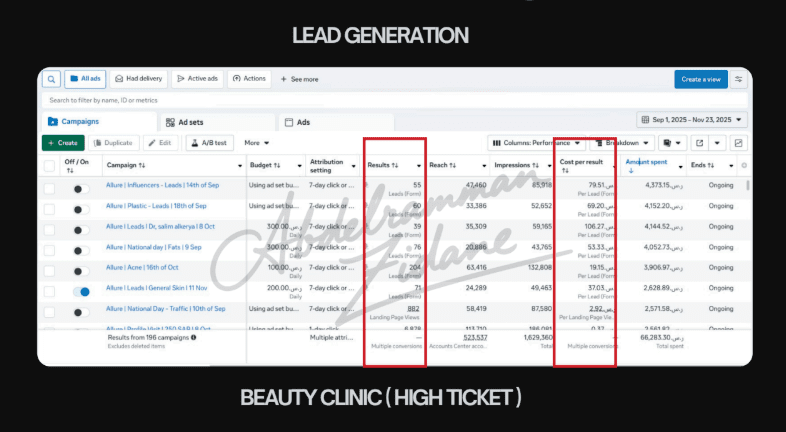Open the charts view icon
Image resolution: width=786 pixels, height=432 pixels.
click(738, 143)
